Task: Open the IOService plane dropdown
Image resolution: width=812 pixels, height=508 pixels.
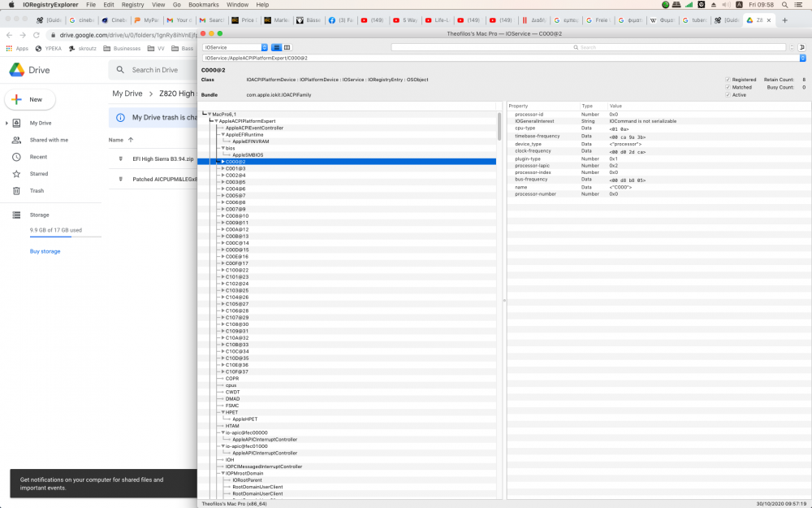Action: pyautogui.click(x=235, y=47)
